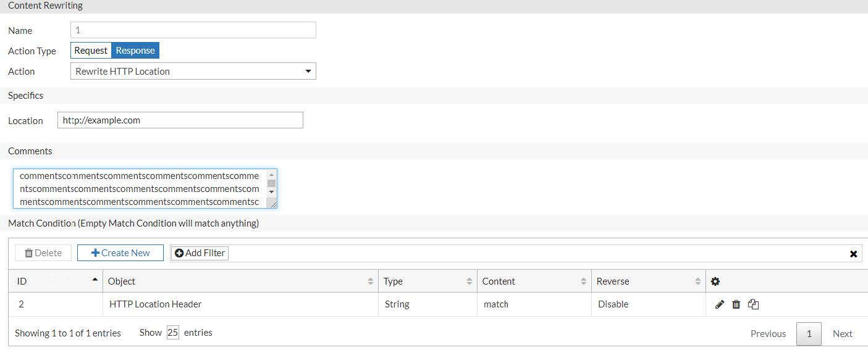Click the Comments textarea scrollbar down arrow
The height and width of the screenshot is (350, 868).
click(271, 192)
